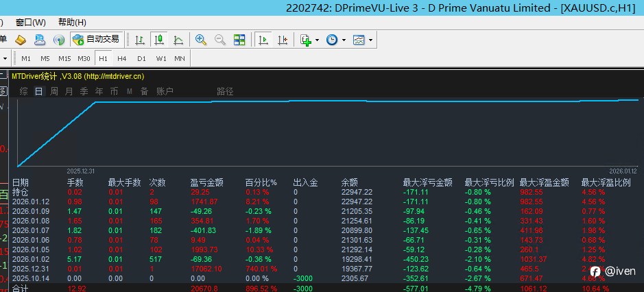Open the blue cloud virtual hosting icon
The height and width of the screenshot is (292, 644).
tap(40, 40)
